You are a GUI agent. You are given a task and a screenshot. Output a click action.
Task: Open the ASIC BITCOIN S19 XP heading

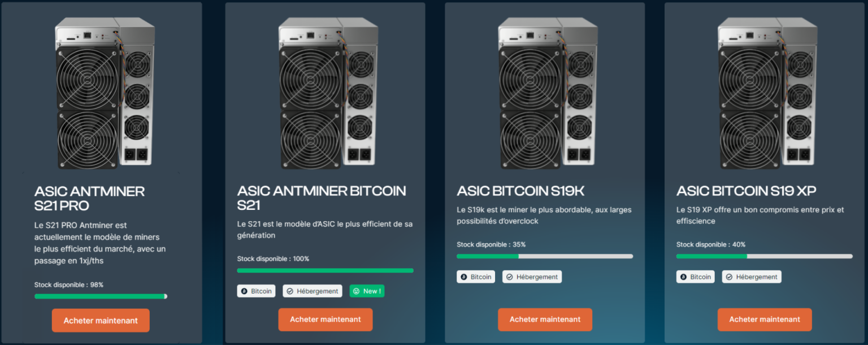pos(746,191)
